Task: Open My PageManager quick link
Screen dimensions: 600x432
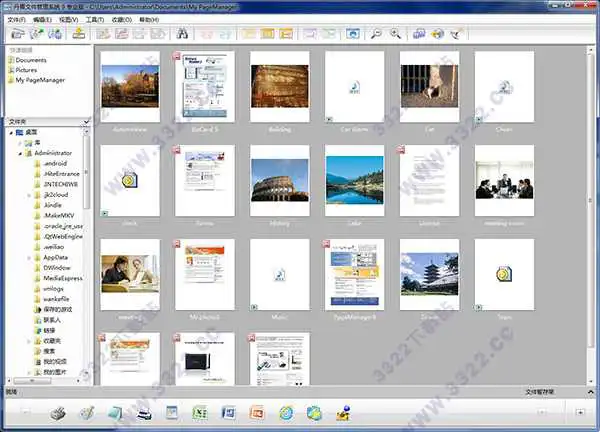Action: coord(40,80)
